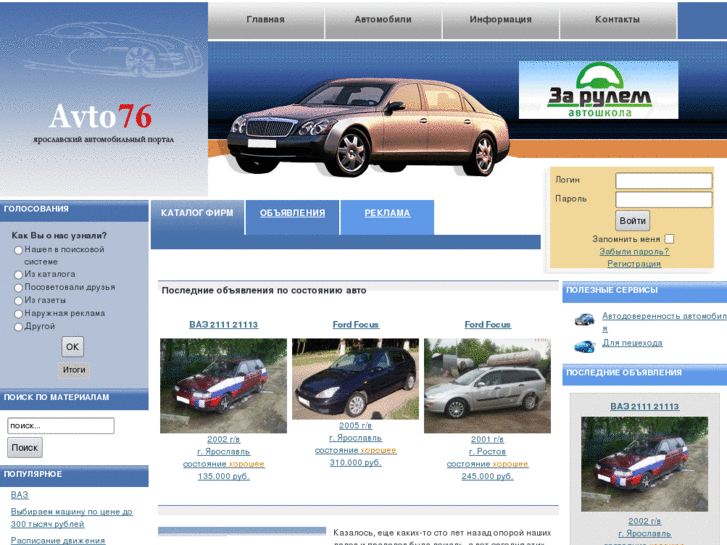
Task: Click the dark blue Ford Focus photo
Action: coord(355,379)
